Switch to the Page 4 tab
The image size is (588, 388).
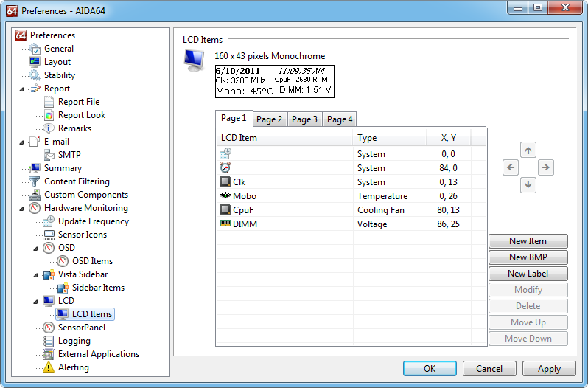point(340,119)
